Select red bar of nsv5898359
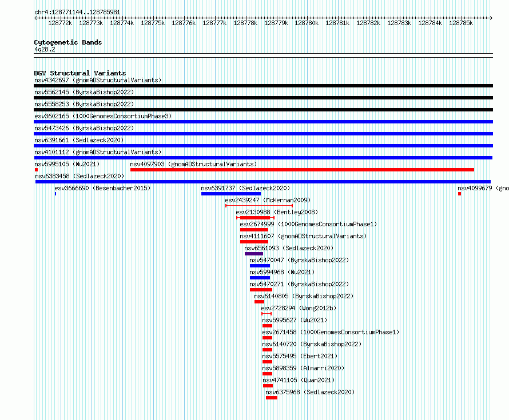 click(x=268, y=374)
